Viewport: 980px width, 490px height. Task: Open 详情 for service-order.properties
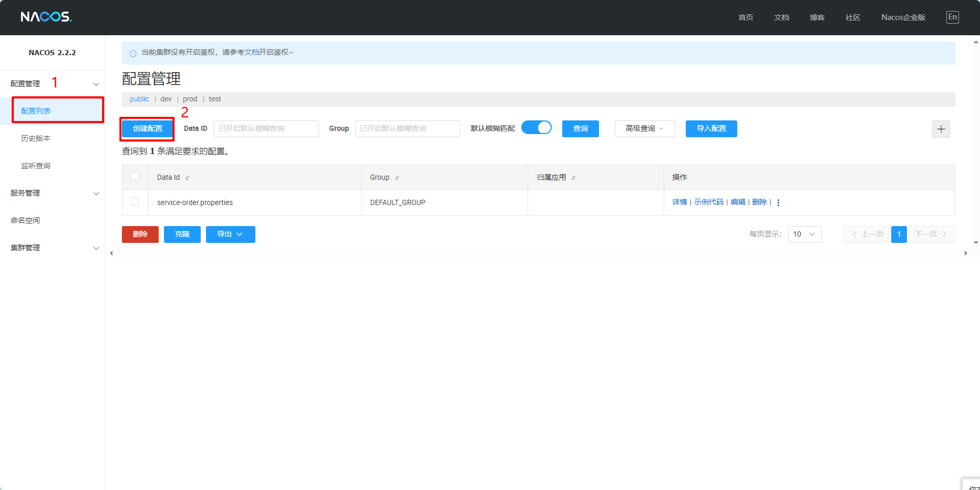point(679,202)
